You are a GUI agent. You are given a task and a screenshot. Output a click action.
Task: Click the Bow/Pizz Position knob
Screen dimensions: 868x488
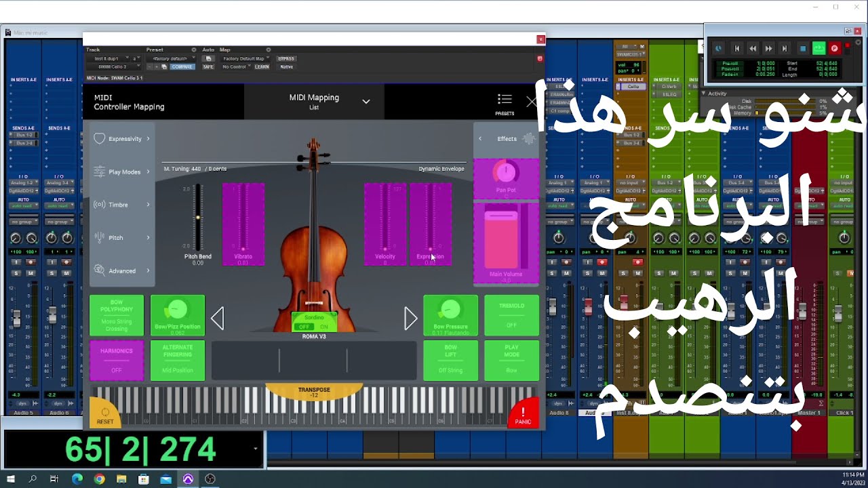click(177, 310)
